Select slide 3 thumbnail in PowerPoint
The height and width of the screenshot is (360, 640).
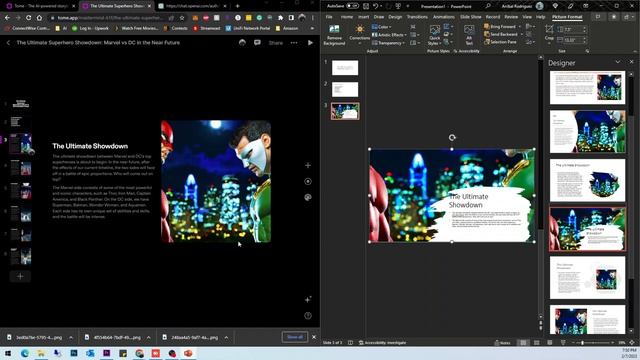tap(345, 111)
